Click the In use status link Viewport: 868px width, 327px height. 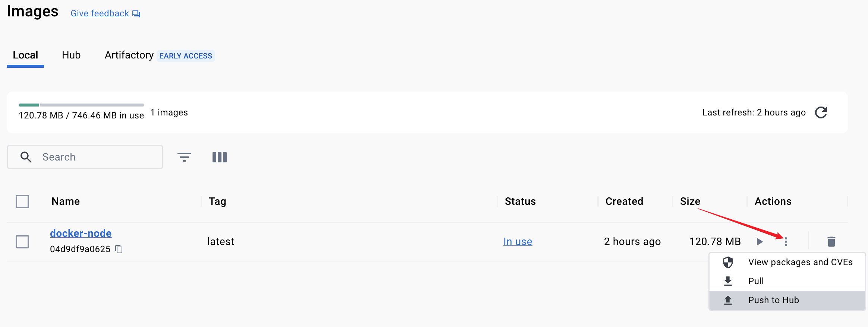coord(518,242)
